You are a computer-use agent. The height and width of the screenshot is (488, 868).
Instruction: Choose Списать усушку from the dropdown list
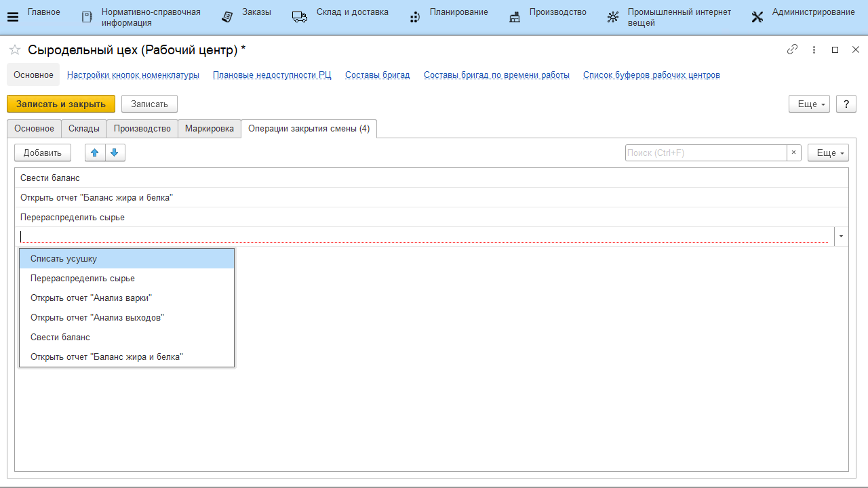(64, 258)
